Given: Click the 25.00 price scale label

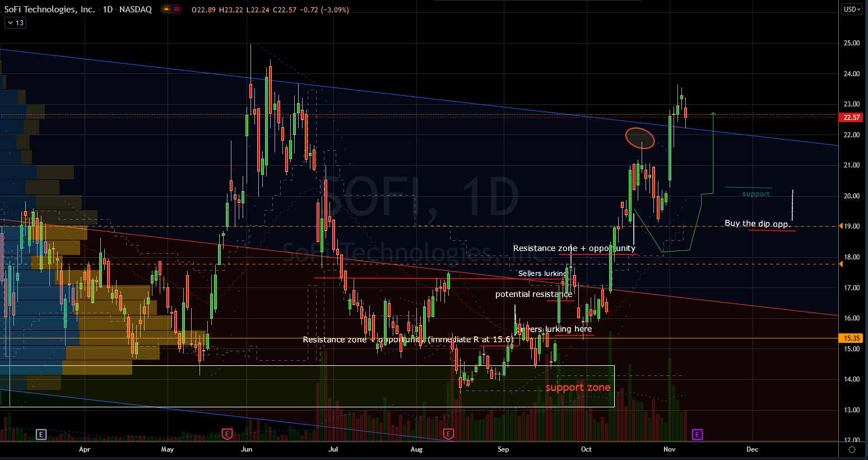Looking at the screenshot, I should click(x=852, y=43).
